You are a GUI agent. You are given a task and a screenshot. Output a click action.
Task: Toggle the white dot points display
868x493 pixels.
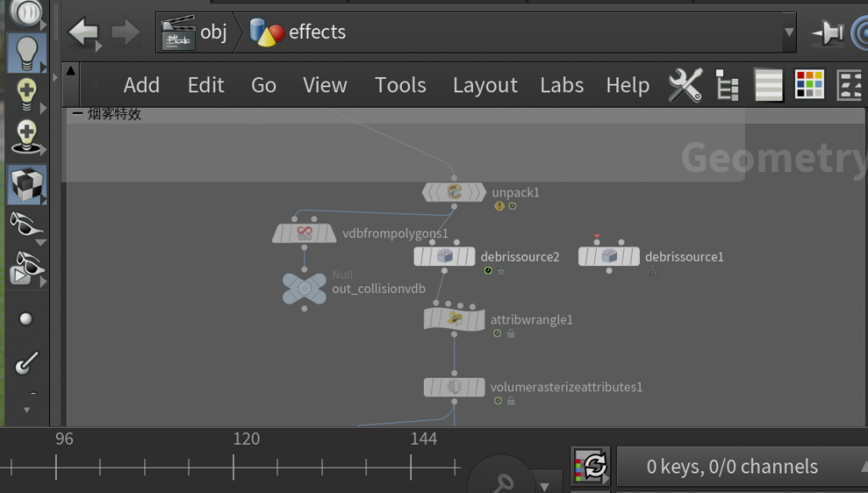pos(25,319)
